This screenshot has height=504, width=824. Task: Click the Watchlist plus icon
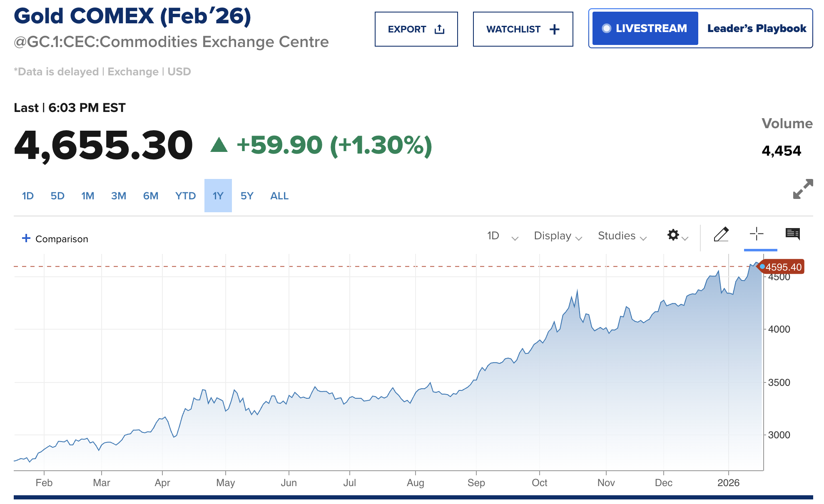554,29
